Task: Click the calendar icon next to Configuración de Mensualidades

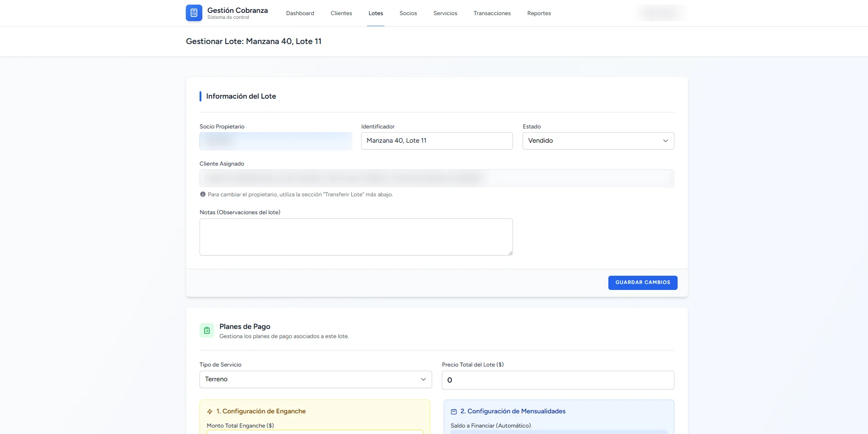Action: click(454, 412)
